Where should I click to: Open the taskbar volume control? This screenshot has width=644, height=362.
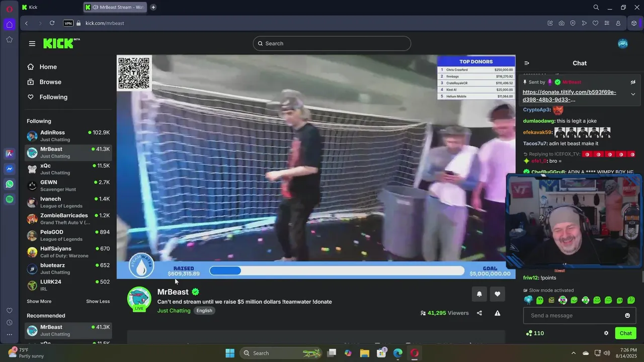pos(607,353)
